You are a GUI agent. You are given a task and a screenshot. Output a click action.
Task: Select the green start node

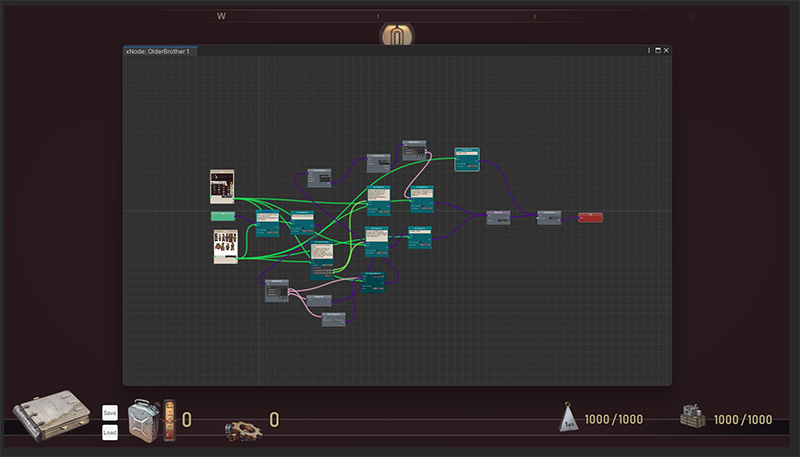pos(223,216)
